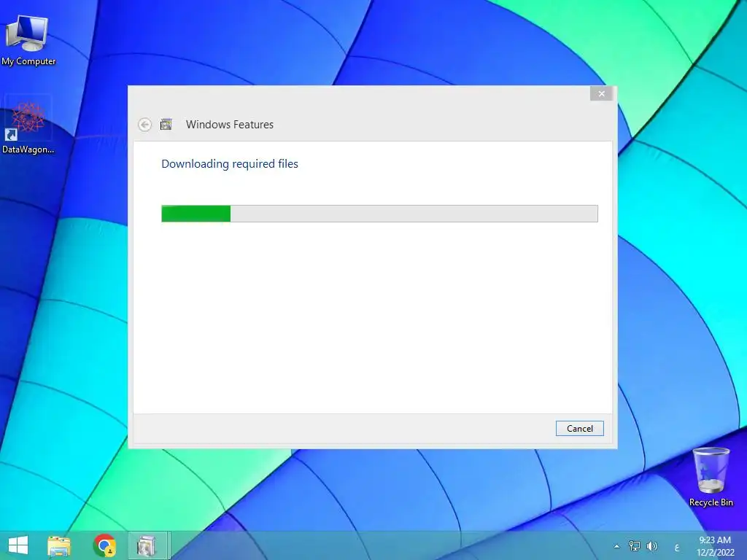Open File Explorer from the taskbar
Screen dimensions: 747x560
pyautogui.click(x=59, y=545)
